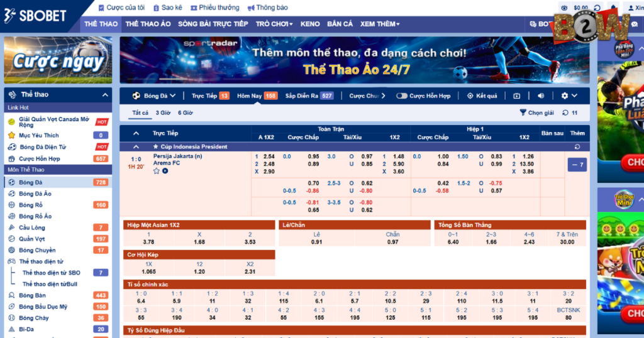Image resolution: width=644 pixels, height=338 pixels.
Task: Toggle sound speaker icon
Action: (541, 96)
